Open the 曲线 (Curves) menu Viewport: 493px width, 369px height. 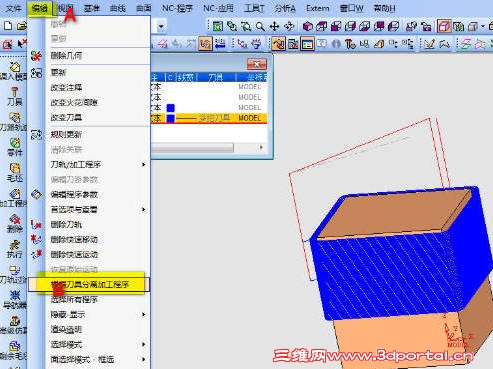[x=117, y=8]
